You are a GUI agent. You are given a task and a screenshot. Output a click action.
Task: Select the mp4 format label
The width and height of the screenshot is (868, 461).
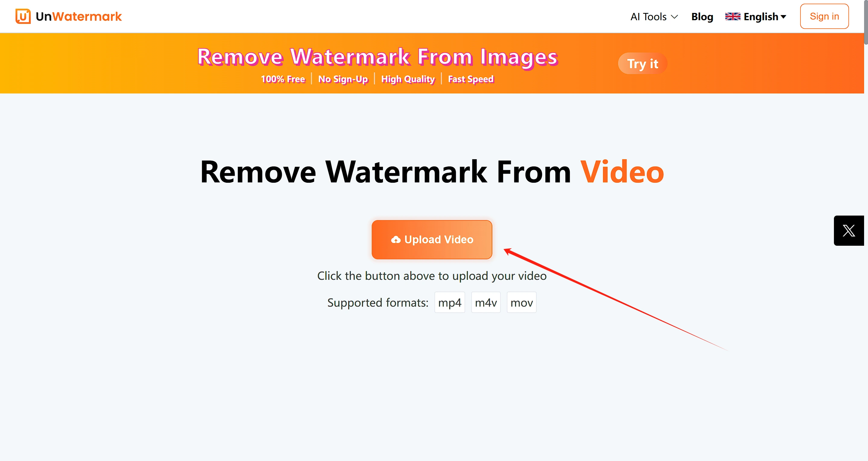450,302
